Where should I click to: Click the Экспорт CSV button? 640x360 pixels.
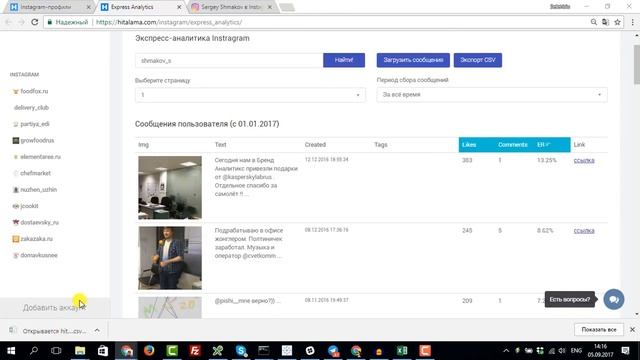click(478, 60)
